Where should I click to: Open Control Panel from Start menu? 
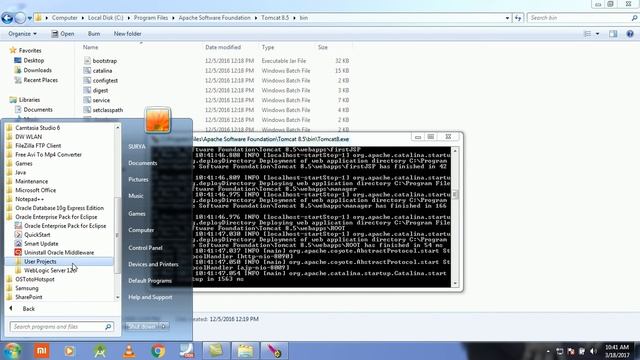[145, 248]
